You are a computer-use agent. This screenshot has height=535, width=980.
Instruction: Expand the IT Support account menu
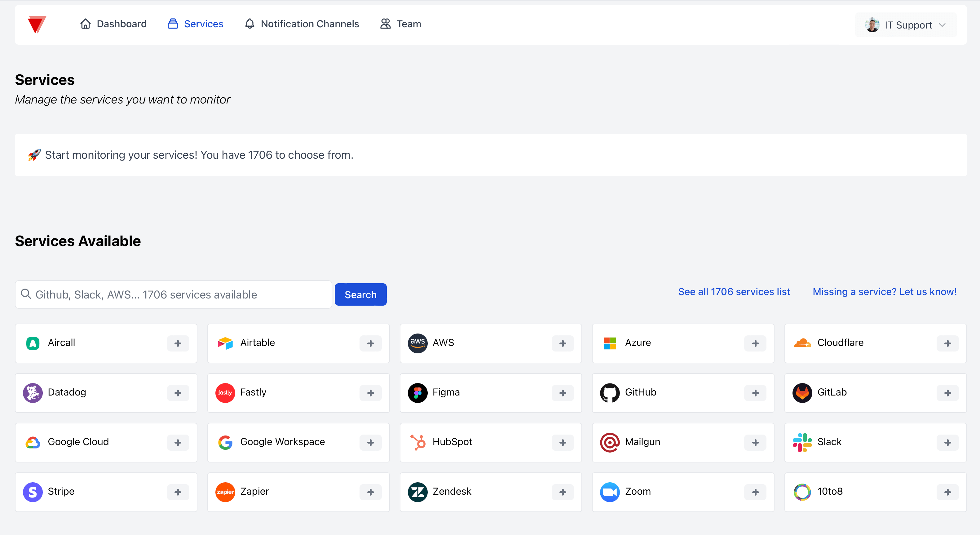click(906, 25)
